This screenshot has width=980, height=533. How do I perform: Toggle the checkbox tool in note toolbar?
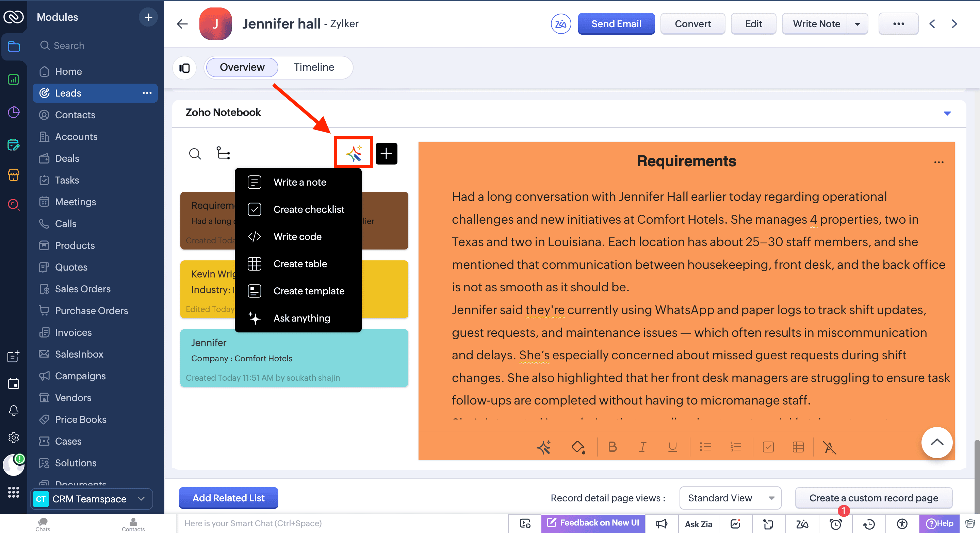coord(768,447)
